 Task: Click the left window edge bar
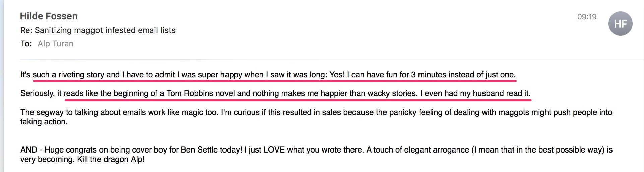tap(2, 86)
